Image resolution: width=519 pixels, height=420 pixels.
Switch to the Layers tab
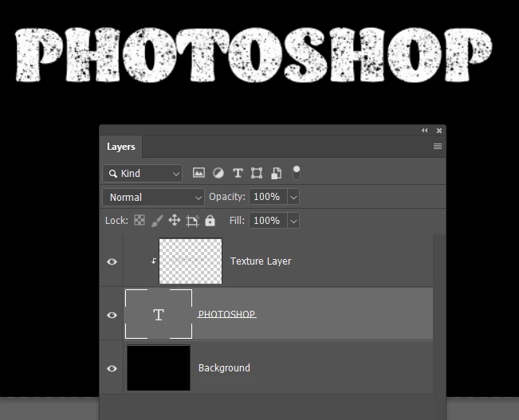click(121, 147)
